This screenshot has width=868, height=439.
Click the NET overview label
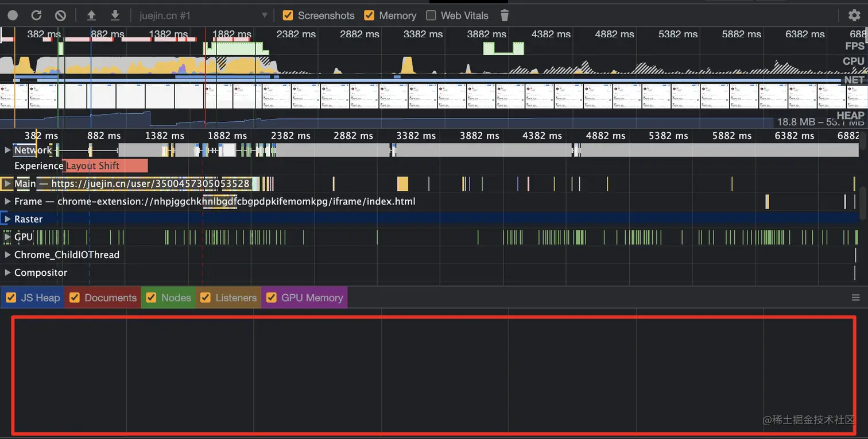tap(854, 80)
